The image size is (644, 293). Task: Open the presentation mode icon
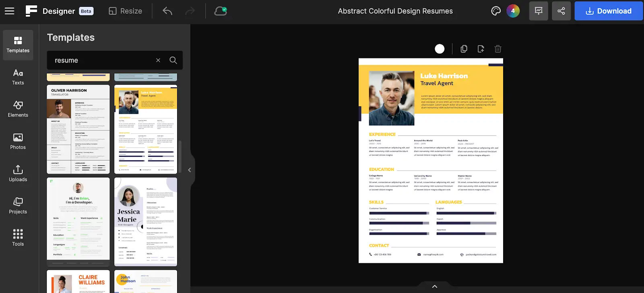click(539, 11)
